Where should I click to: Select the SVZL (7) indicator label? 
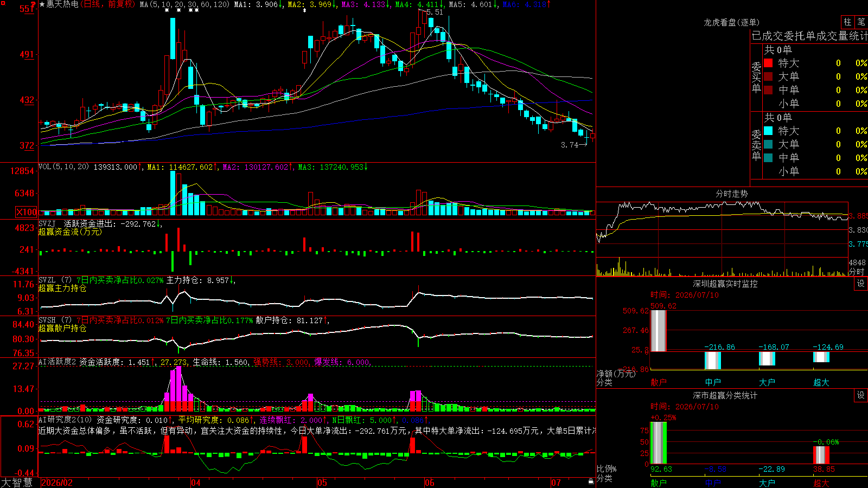click(55, 280)
